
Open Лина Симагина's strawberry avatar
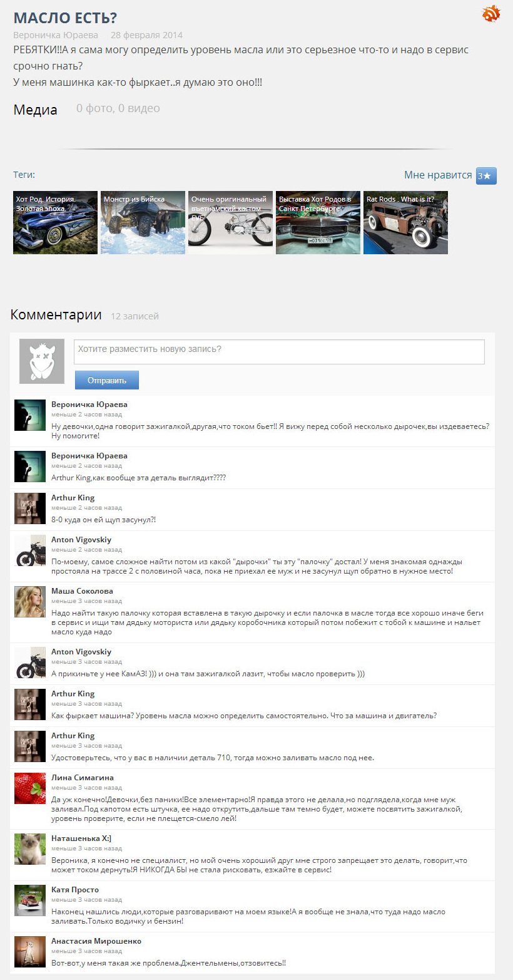pyautogui.click(x=30, y=788)
